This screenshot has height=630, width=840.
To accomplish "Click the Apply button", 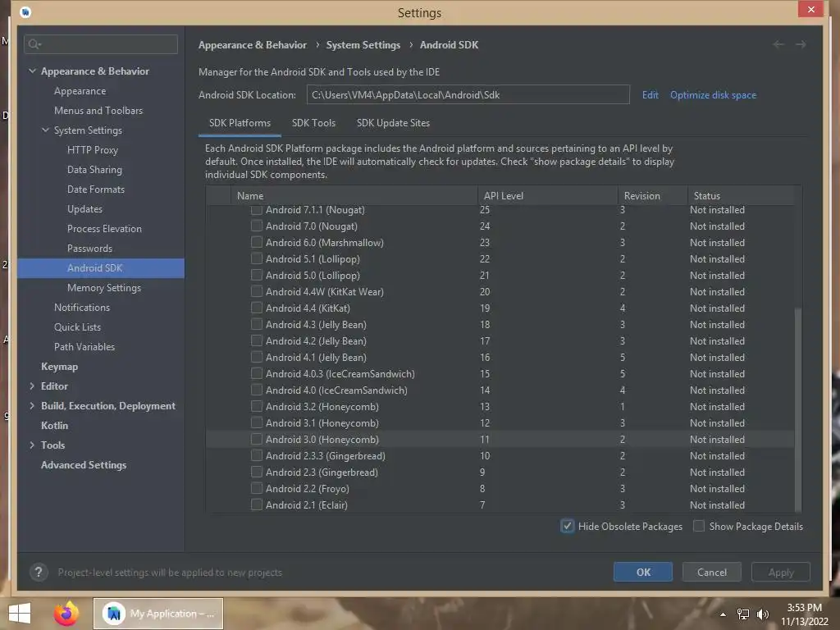I will [x=781, y=572].
